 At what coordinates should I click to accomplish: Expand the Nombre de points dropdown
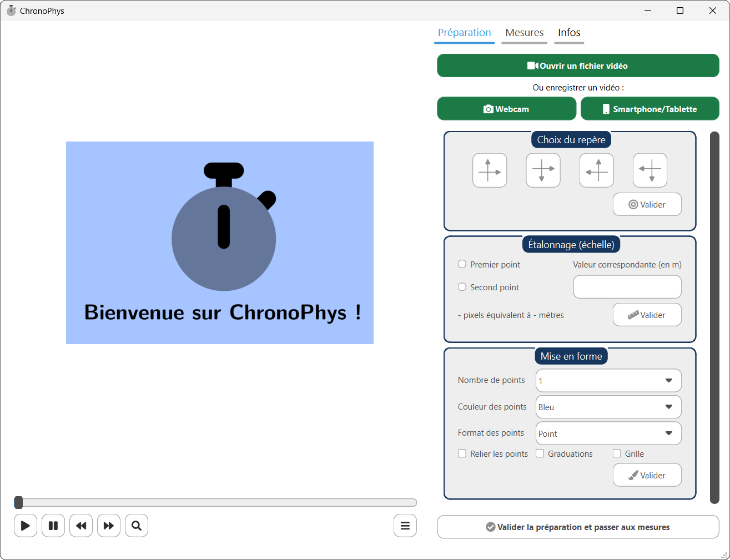[608, 381]
